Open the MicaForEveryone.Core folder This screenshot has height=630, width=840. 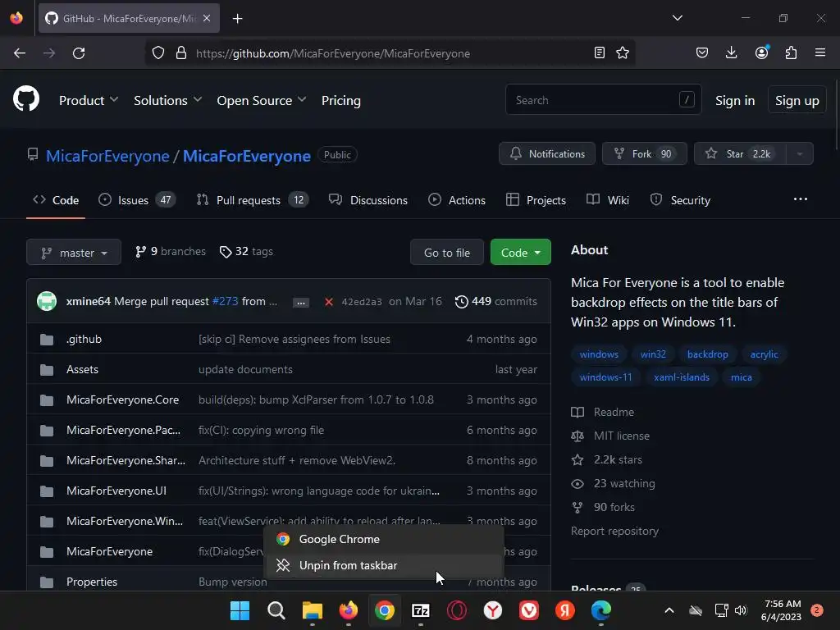[123, 399]
